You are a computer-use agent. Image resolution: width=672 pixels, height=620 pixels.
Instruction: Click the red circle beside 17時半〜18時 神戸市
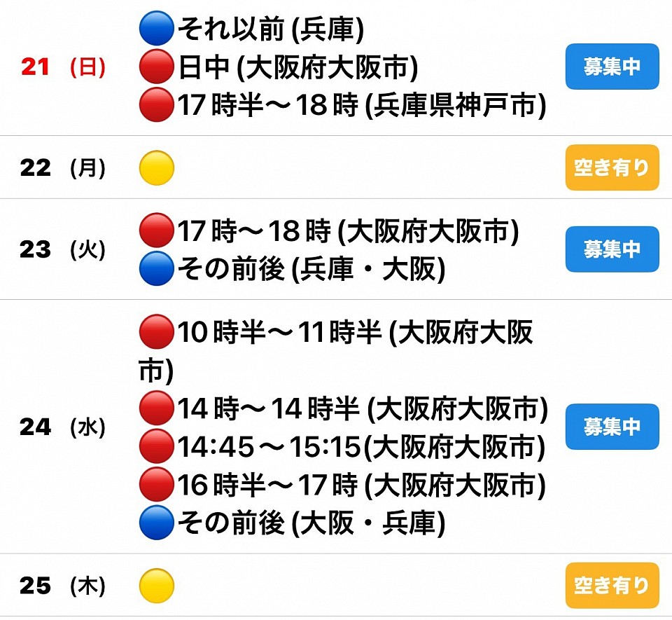coord(156,106)
